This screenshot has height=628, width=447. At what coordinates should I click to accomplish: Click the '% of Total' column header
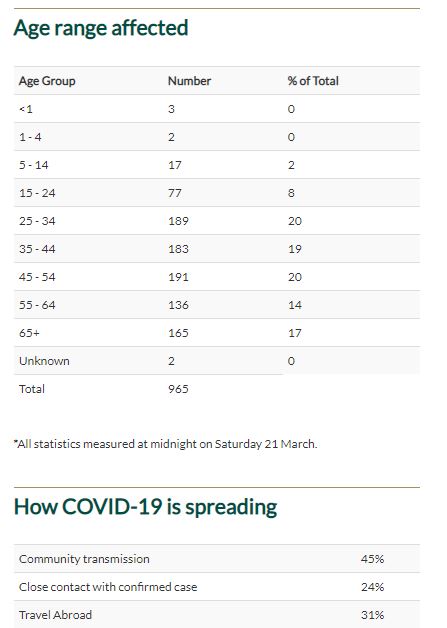(x=313, y=81)
